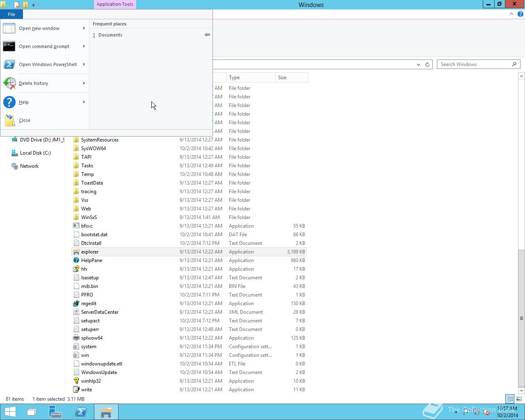The width and height of the screenshot is (525, 420).
Task: Open the Application Tools tab
Action: (115, 4)
